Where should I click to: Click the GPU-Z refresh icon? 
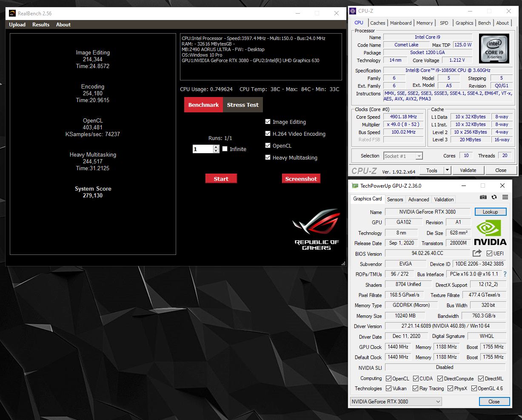click(494, 197)
